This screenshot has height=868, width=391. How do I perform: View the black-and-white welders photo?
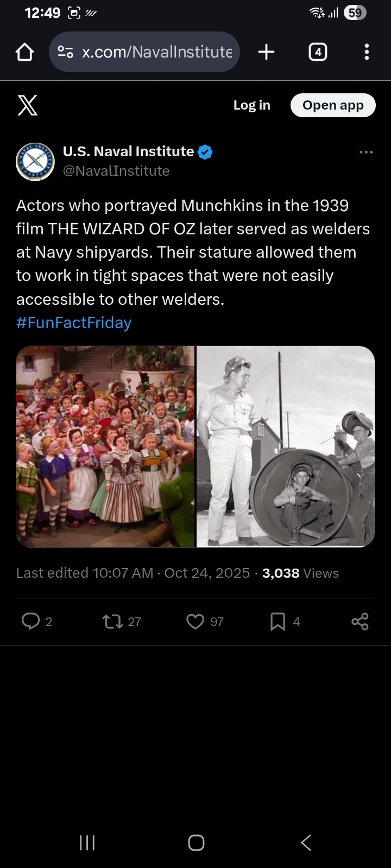point(286,446)
